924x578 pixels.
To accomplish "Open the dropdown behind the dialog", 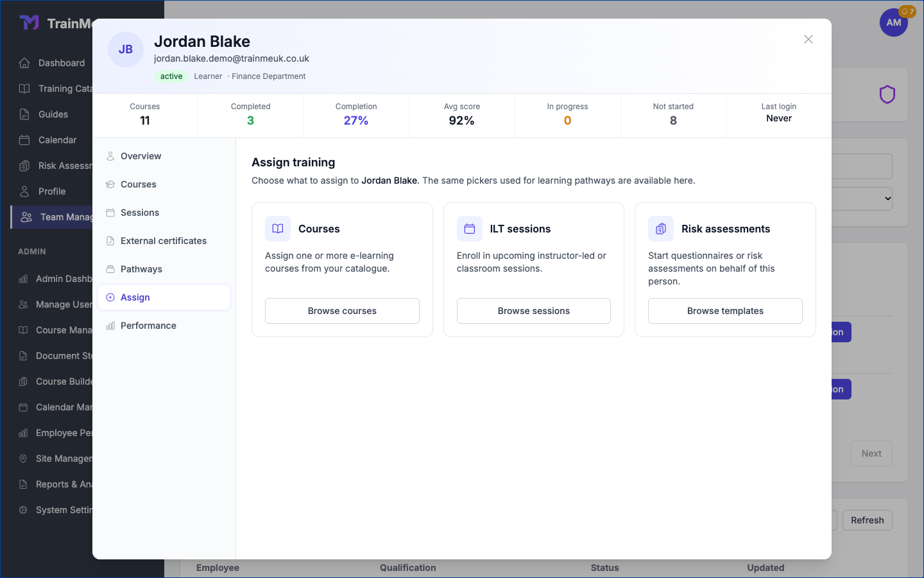I will click(x=862, y=198).
